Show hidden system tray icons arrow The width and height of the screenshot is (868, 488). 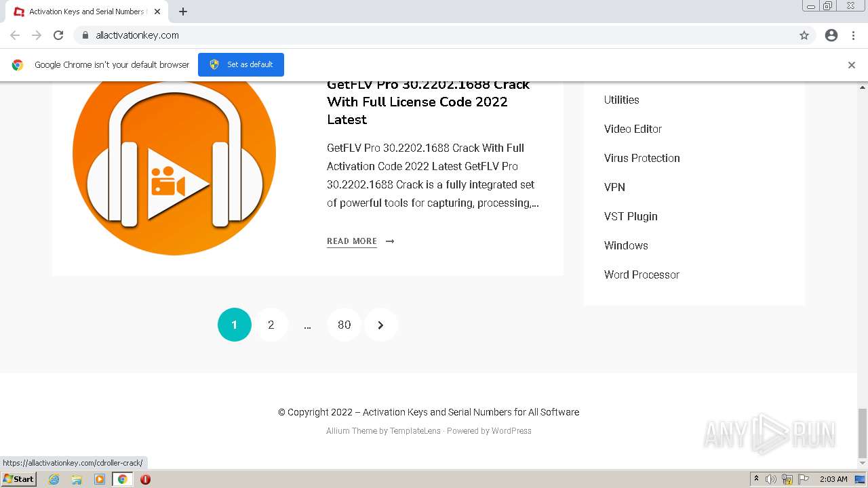tap(756, 479)
